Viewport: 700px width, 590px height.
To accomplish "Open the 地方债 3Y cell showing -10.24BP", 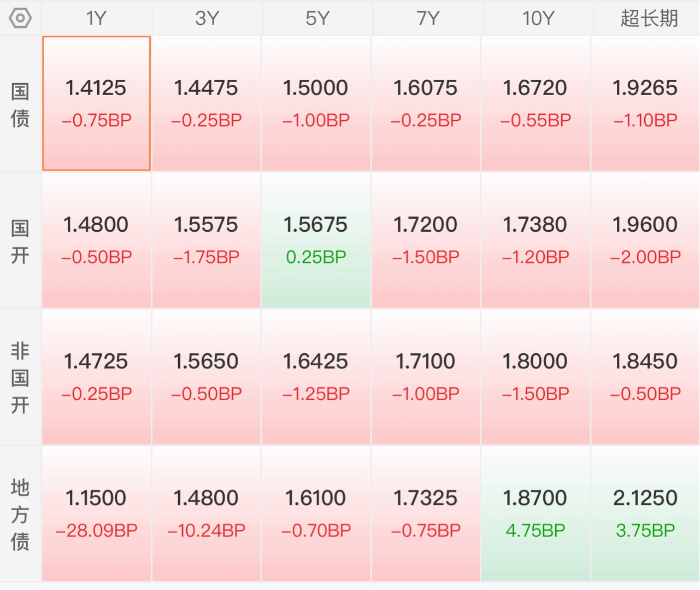I will click(206, 514).
